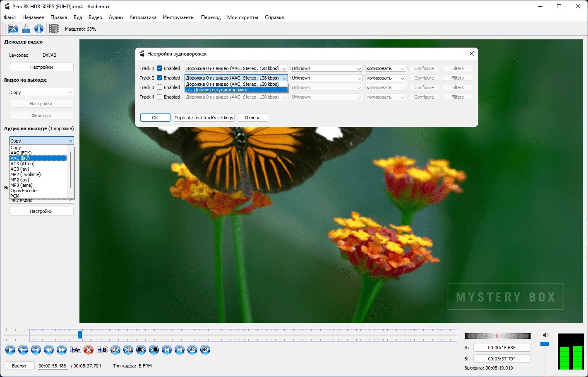Close the audio tracks settings dialog
This screenshot has width=588, height=377.
[471, 53]
